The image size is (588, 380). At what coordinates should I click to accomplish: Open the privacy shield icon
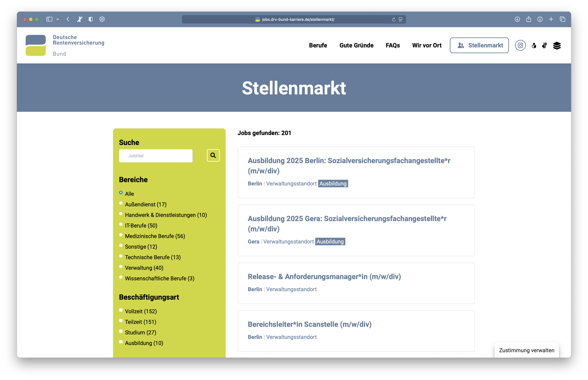pyautogui.click(x=91, y=19)
